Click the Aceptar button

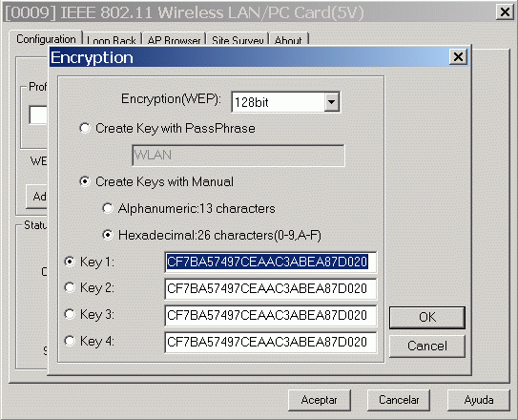pos(320,400)
